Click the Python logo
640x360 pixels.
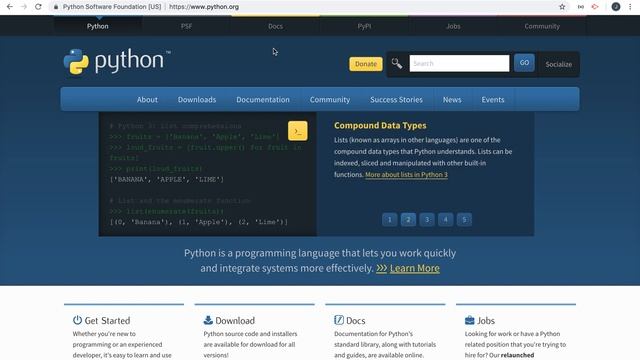[117, 62]
